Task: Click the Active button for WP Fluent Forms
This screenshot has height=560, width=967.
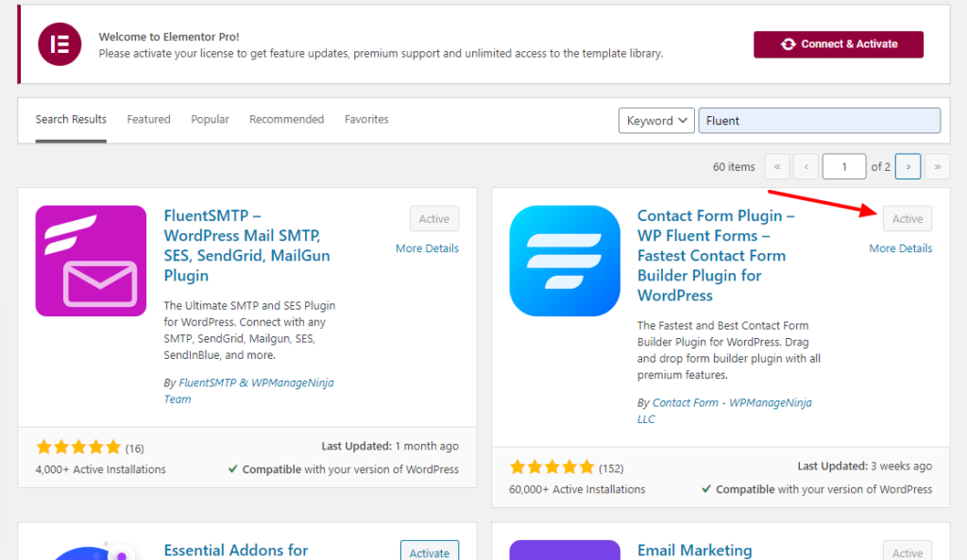Action: coord(908,218)
